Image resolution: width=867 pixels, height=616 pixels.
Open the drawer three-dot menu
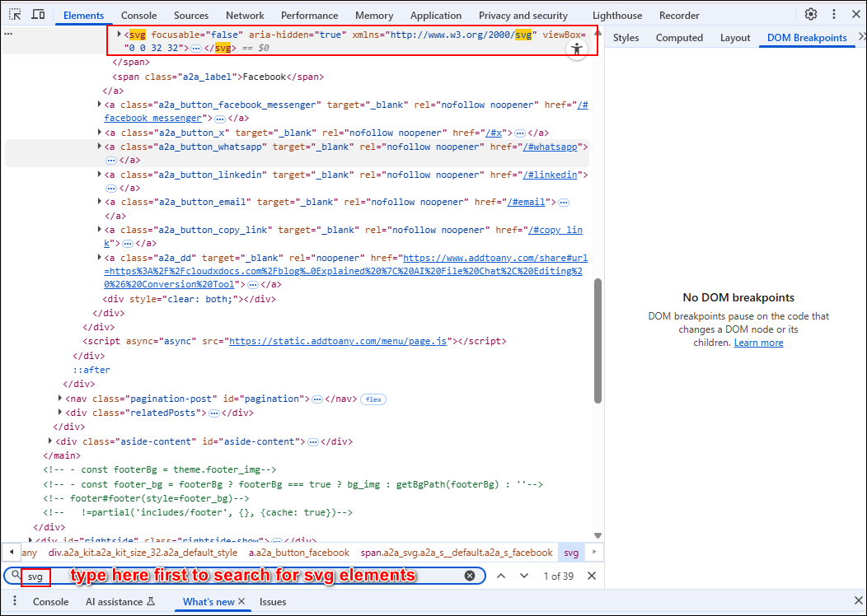point(15,601)
